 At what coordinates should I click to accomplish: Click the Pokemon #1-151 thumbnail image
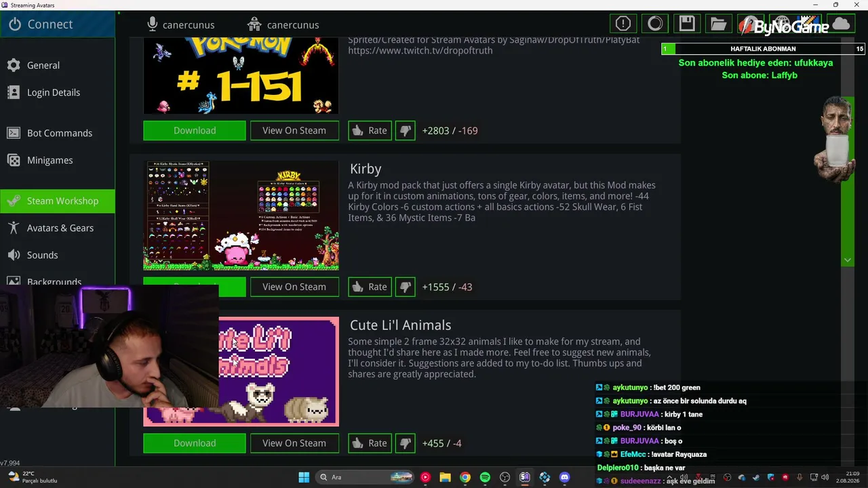tap(241, 76)
